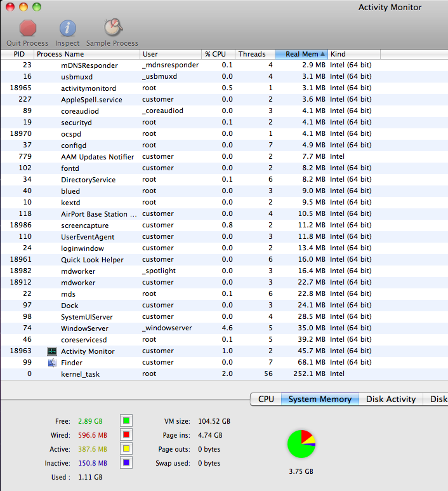Sort by User column header
Viewport: 448px width, 491px height.
click(x=171, y=54)
